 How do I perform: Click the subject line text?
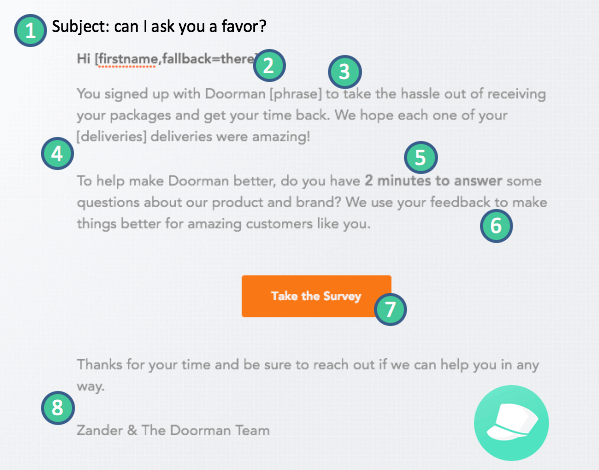tap(159, 26)
